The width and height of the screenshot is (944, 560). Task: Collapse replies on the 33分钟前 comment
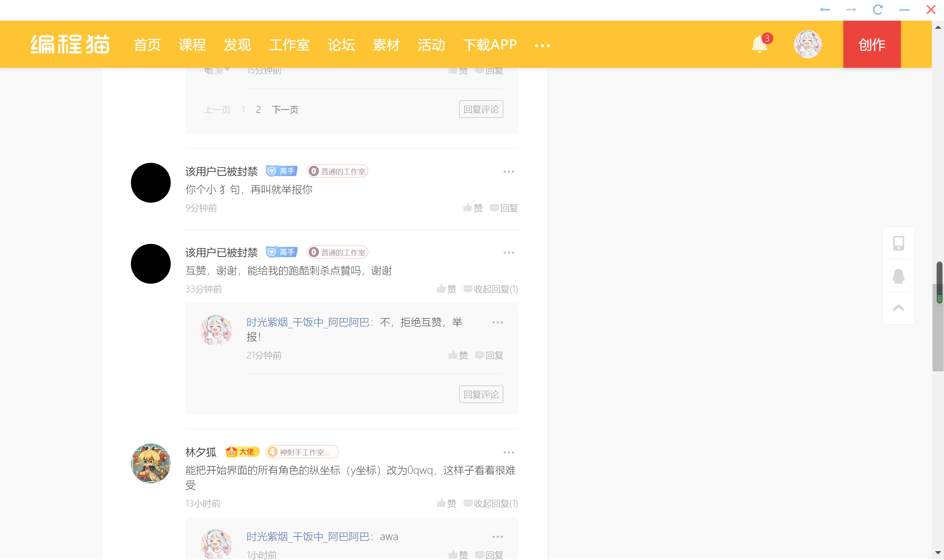tap(490, 289)
